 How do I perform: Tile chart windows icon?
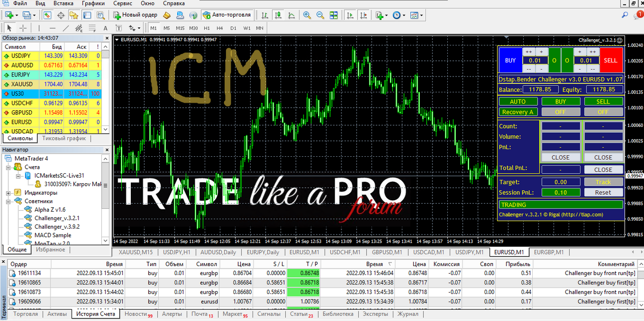point(333,15)
